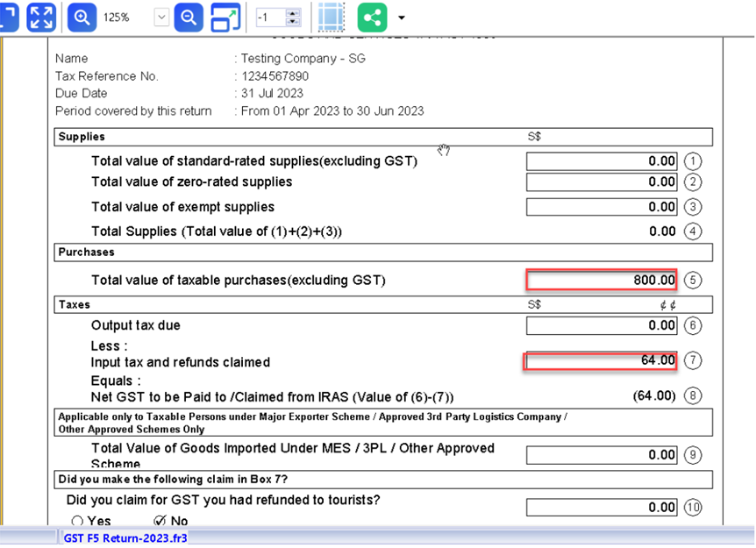Click the zero-rated supplies value box
This screenshot has width=756, height=548.
click(602, 181)
